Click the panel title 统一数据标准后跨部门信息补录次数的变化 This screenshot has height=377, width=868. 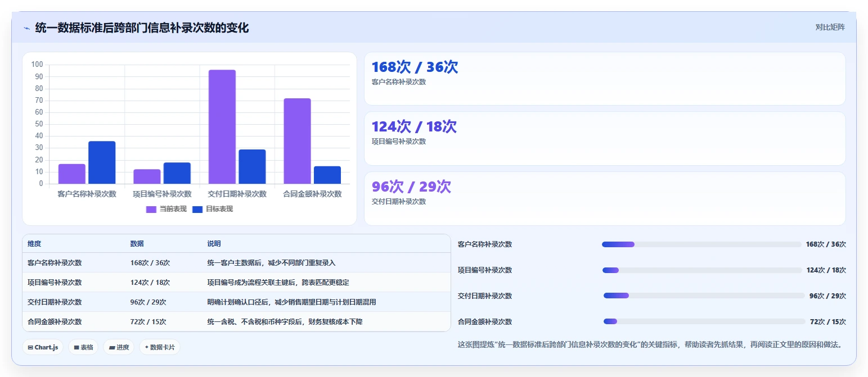pos(142,28)
